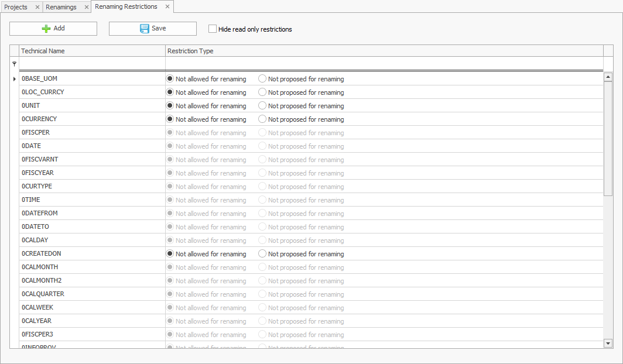Select the 0CURRENCY row

coord(88,119)
